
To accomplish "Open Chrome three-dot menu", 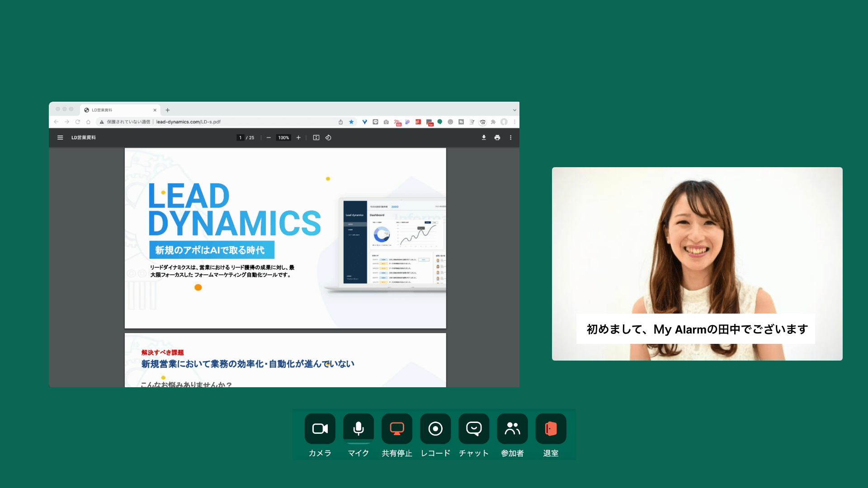I will [514, 122].
